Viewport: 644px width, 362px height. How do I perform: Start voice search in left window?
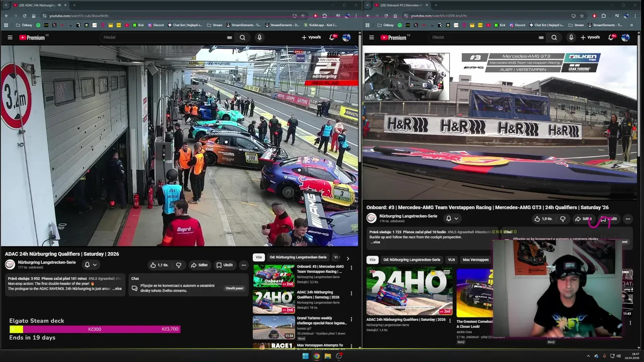pyautogui.click(x=260, y=37)
